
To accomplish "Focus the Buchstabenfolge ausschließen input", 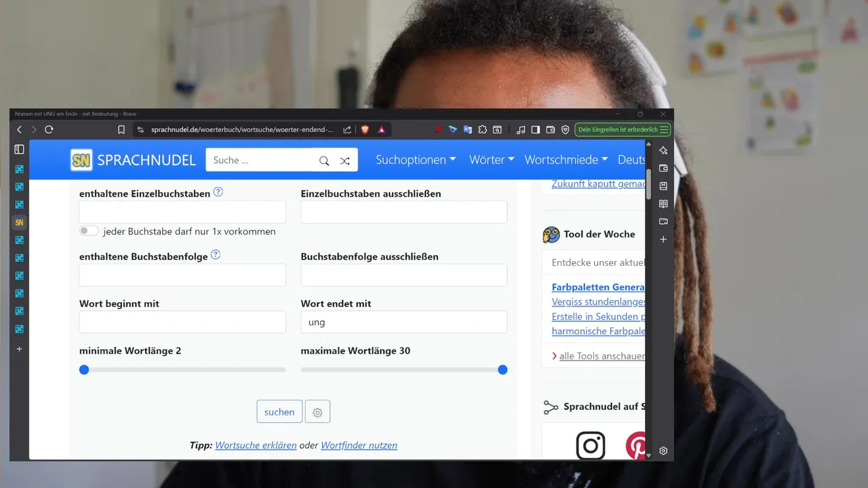I will [404, 275].
